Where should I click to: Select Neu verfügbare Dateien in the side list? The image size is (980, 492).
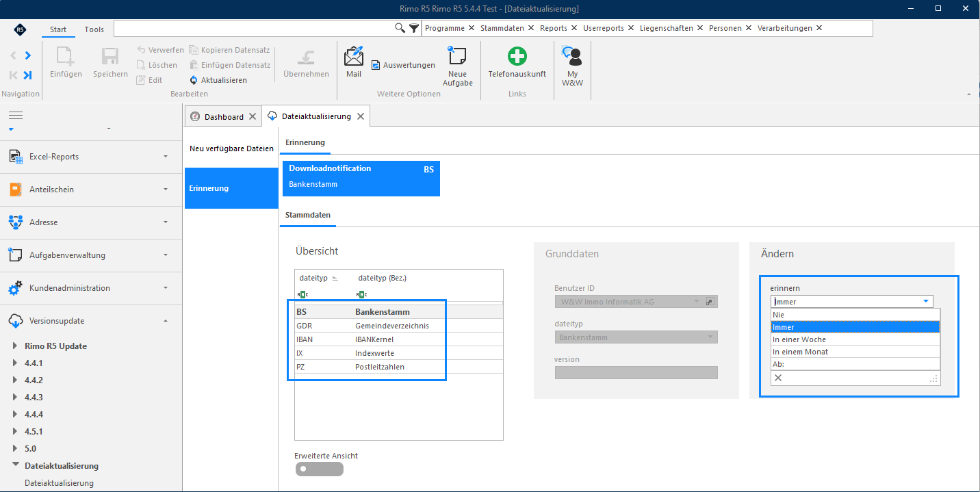(x=231, y=148)
